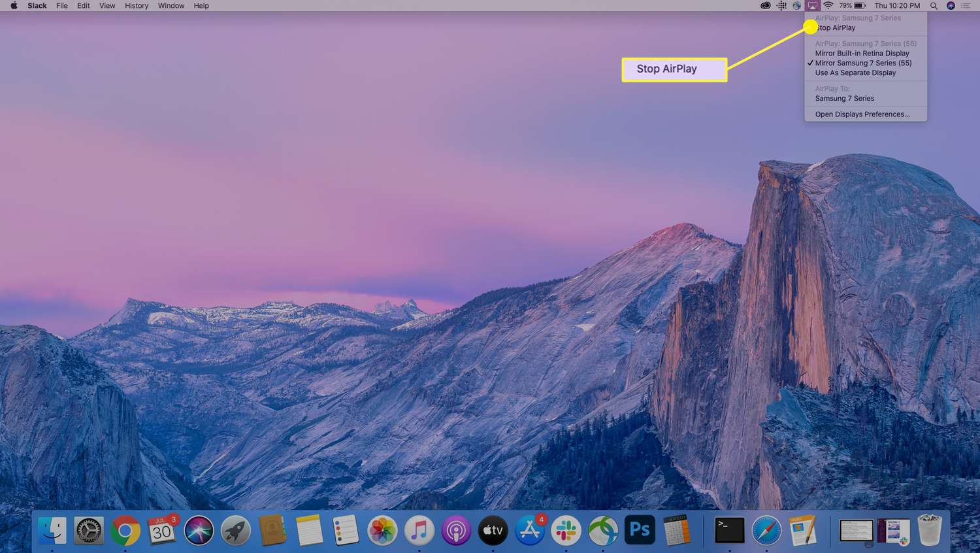Image resolution: width=980 pixels, height=553 pixels.
Task: Open the History menu
Action: click(x=137, y=6)
